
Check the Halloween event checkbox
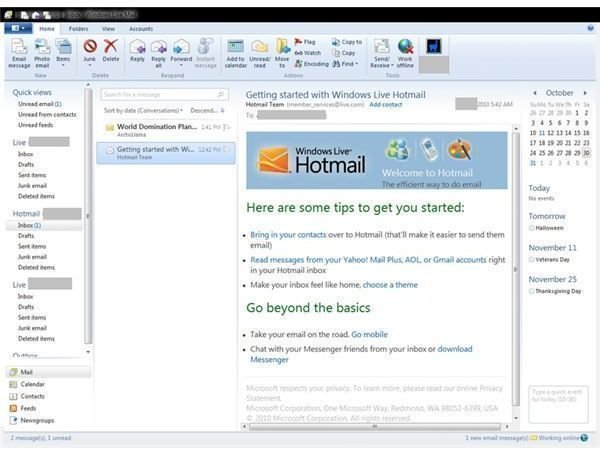[x=532, y=228]
